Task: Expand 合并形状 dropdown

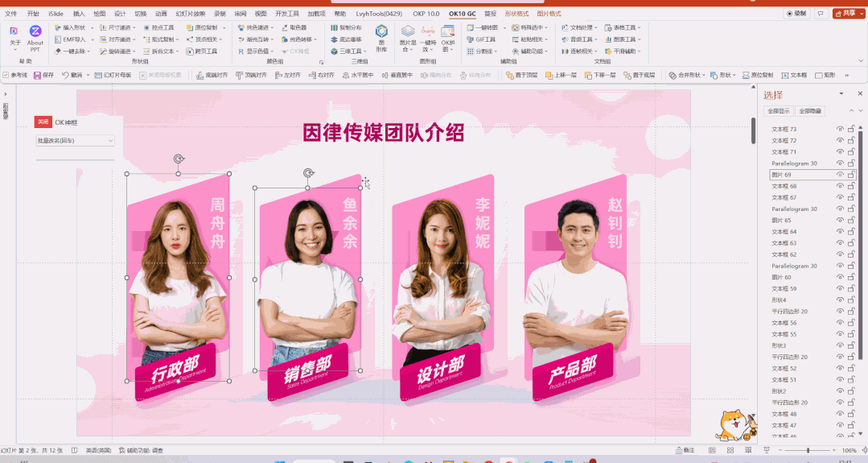Action: (x=704, y=75)
